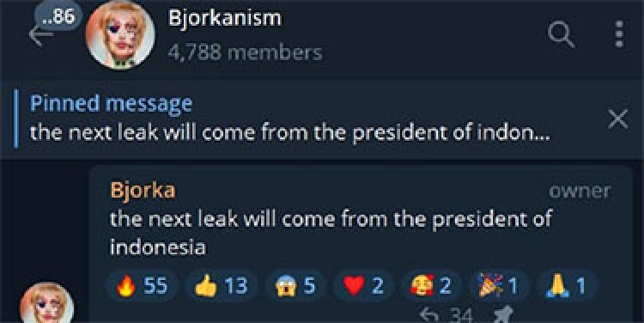
Task: Click the pin icon beside replies
Action: pyautogui.click(x=502, y=314)
